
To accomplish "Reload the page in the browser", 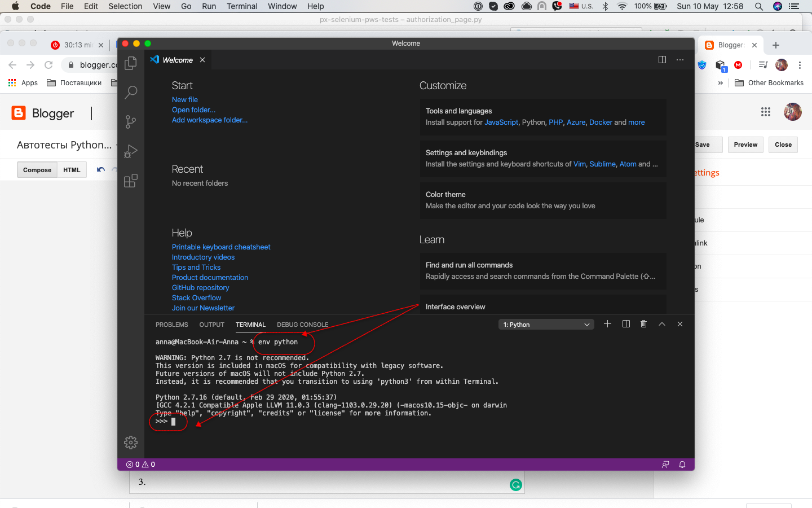I will (48, 65).
